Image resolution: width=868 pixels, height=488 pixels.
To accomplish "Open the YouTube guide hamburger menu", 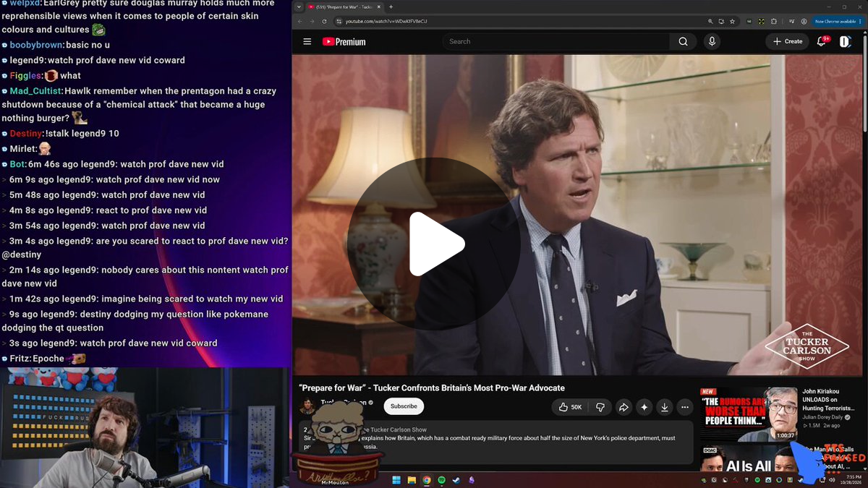I will click(x=307, y=42).
